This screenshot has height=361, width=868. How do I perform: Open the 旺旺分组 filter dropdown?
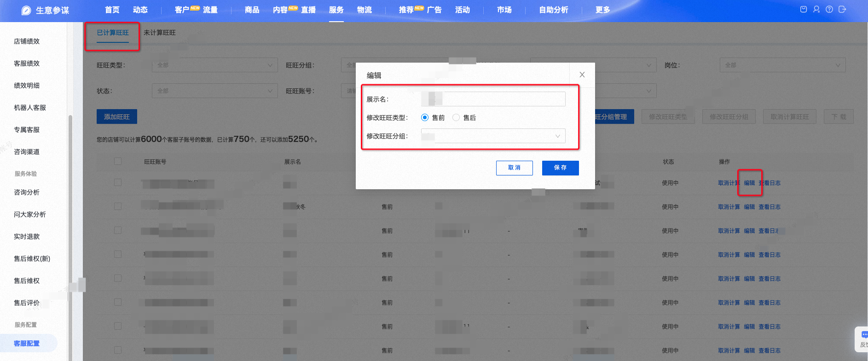point(348,65)
